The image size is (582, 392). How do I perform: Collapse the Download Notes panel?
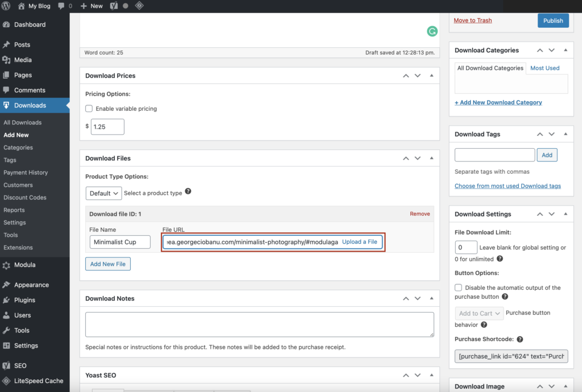432,298
